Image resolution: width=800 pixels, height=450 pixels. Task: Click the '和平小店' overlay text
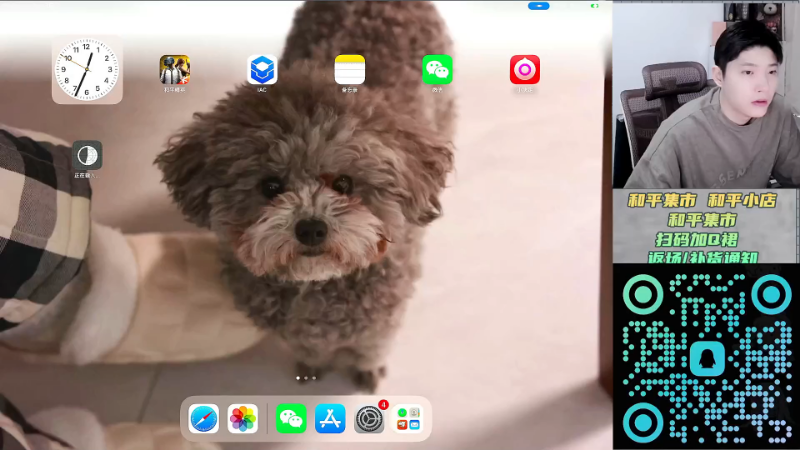tap(742, 201)
